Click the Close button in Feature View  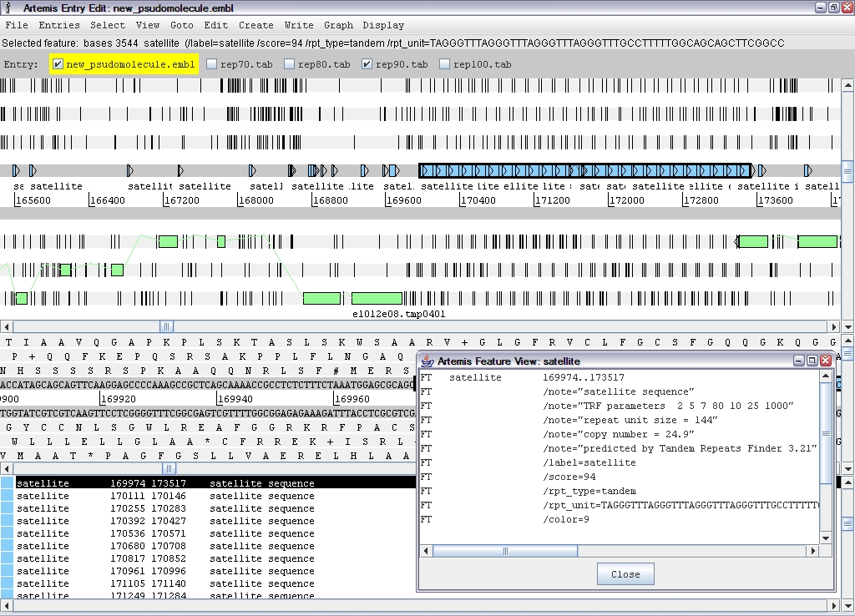(x=625, y=574)
